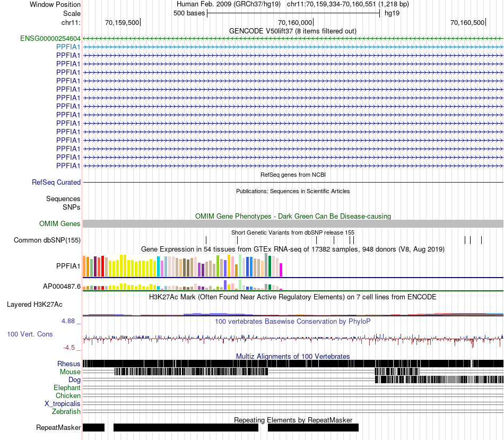The width and height of the screenshot is (504, 440).
Task: Open the Basewise Conservation by PhyloP title
Action: (293, 321)
